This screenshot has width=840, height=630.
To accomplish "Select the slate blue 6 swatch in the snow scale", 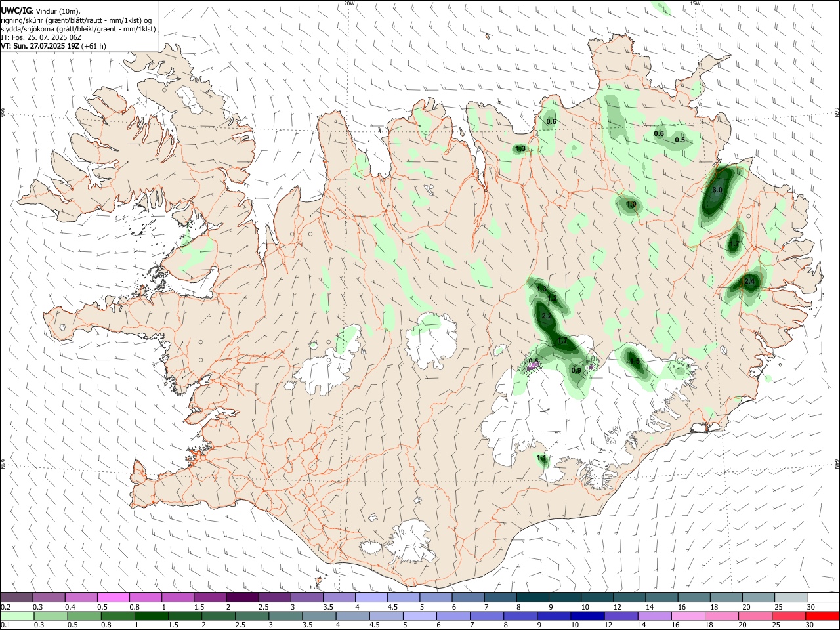I will point(467,598).
